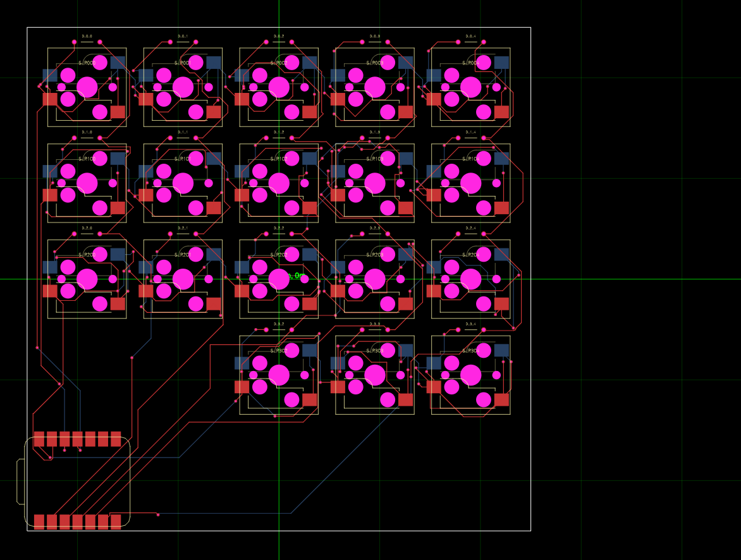
Task: Select the S_R0C2 switch label
Action: [x=279, y=63]
